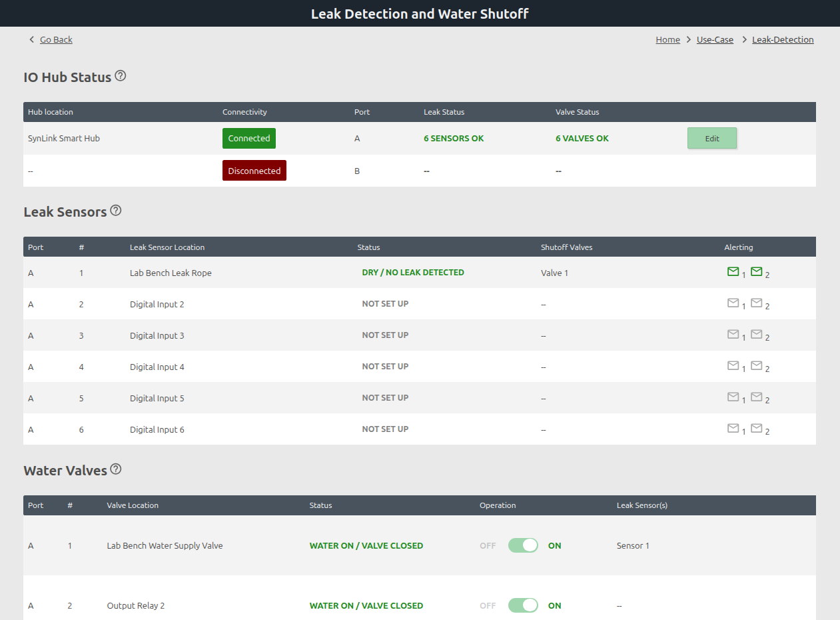Click 'Leak Detection and Water Shutoff' title
The width and height of the screenshot is (840, 620).
point(420,13)
